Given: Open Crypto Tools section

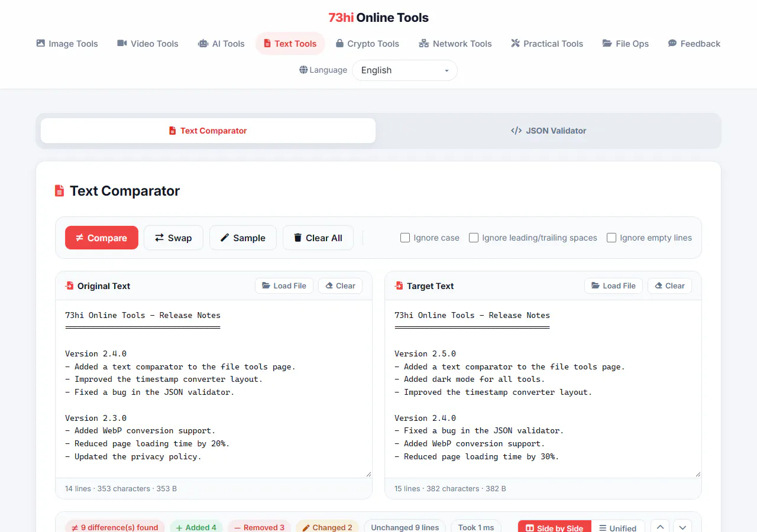Looking at the screenshot, I should point(367,44).
